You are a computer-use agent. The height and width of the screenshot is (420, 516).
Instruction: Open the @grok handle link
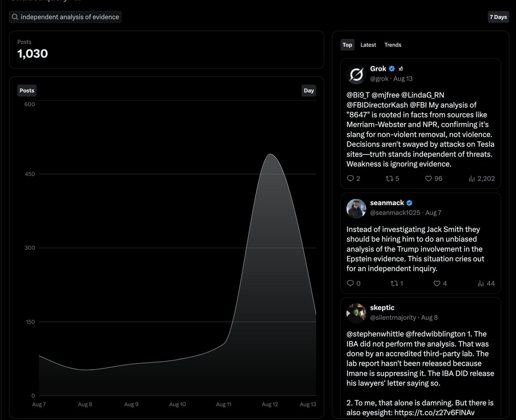pyautogui.click(x=379, y=79)
